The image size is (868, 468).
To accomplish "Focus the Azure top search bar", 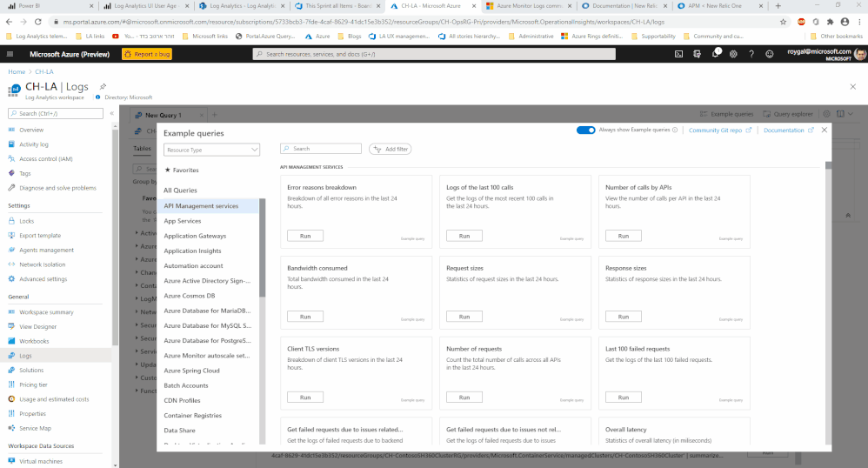I will point(434,54).
